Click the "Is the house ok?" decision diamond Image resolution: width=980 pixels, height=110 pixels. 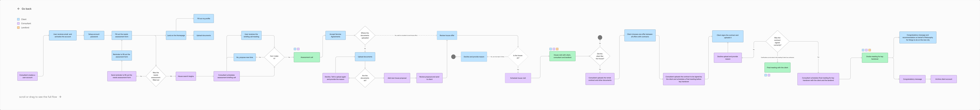point(518,57)
